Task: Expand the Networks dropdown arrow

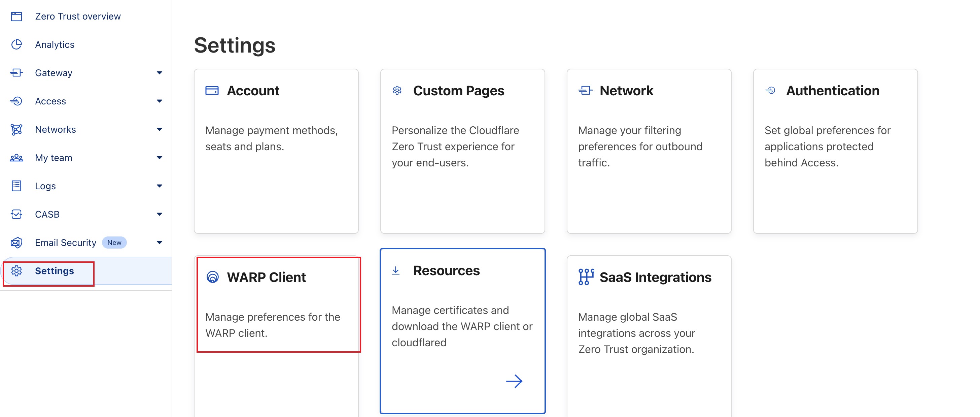Action: coord(160,129)
